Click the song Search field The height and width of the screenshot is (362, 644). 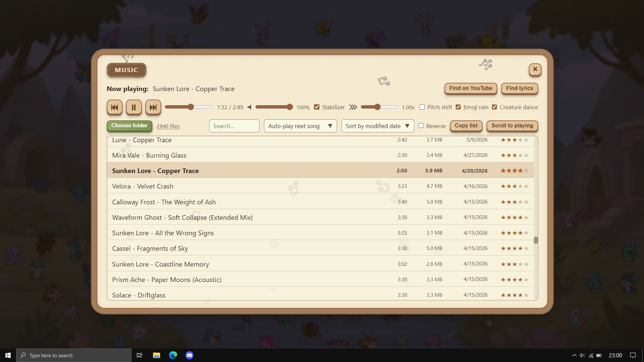[234, 126]
